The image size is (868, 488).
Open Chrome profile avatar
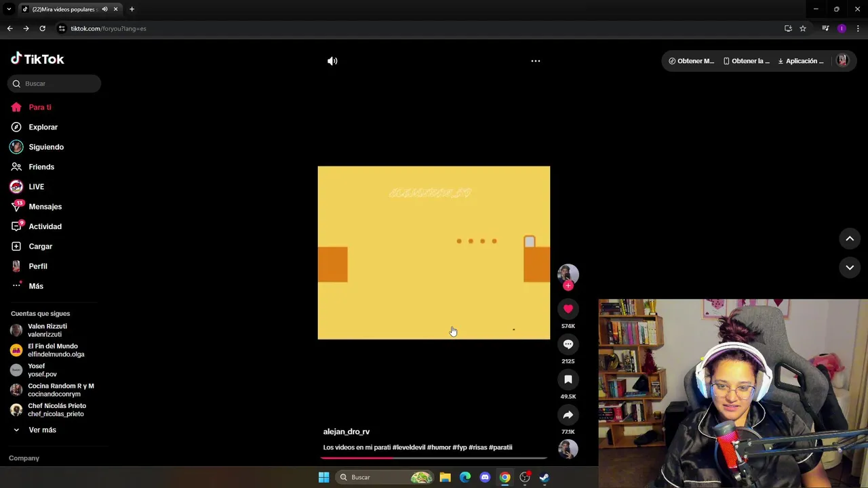842,28
